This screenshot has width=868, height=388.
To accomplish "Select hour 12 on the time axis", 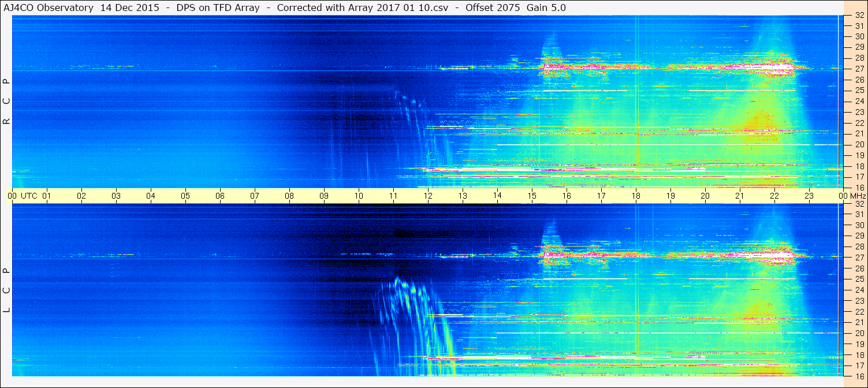I will 428,196.
